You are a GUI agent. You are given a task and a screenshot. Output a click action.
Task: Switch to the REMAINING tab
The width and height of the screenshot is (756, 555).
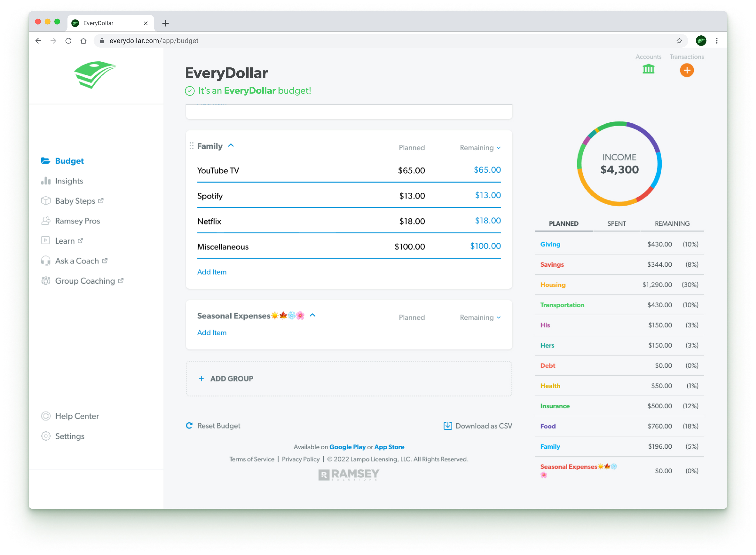(x=672, y=224)
